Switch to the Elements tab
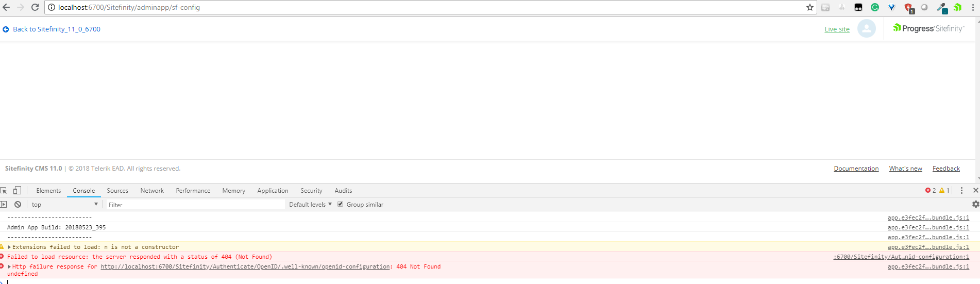980x284 pixels. 48,191
